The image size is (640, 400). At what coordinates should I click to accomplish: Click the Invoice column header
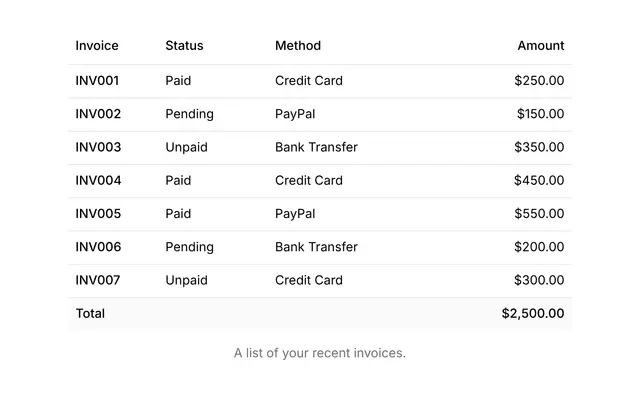click(x=97, y=45)
